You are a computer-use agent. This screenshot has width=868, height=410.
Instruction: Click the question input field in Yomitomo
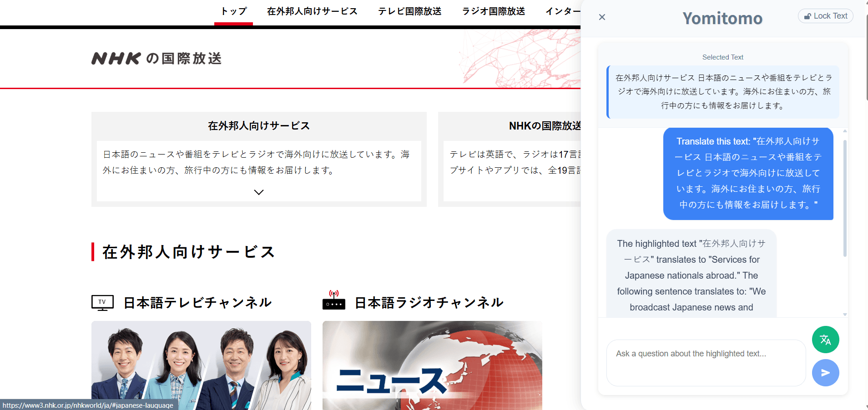tap(705, 363)
